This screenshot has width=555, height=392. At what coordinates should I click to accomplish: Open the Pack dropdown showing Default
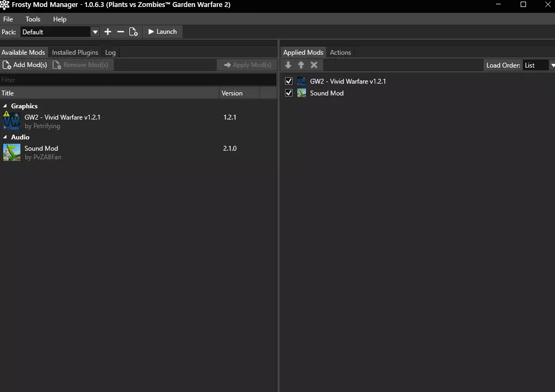[60, 32]
